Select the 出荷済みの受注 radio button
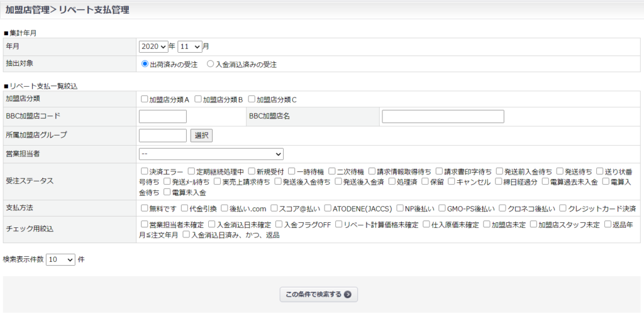 [x=145, y=64]
